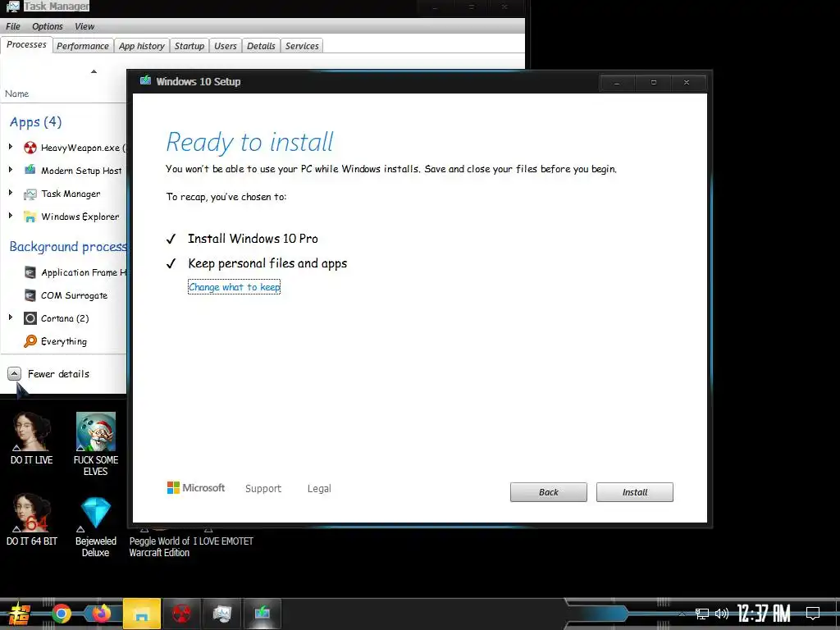This screenshot has width=840, height=630.
Task: Click the Cortana process icon
Action: 30,318
